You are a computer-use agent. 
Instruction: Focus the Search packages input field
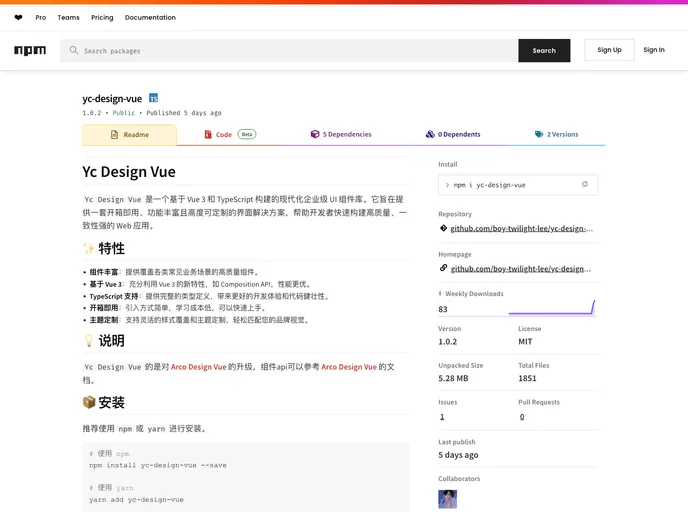click(x=289, y=50)
